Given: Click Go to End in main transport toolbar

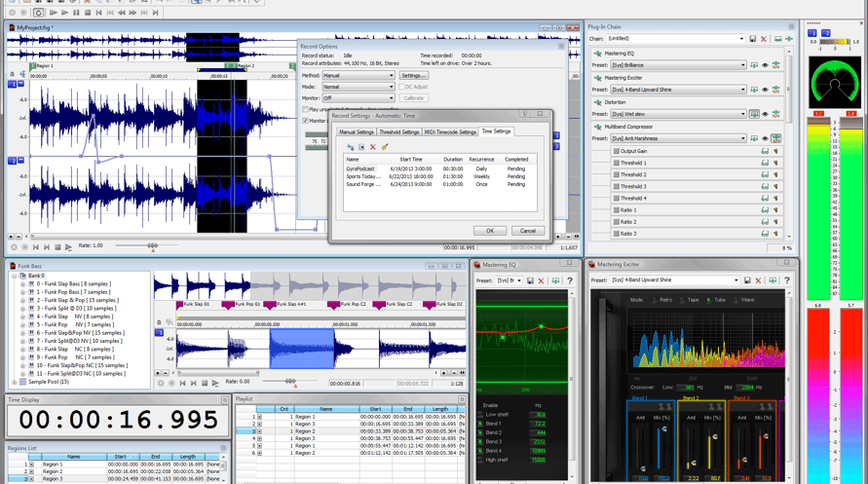Looking at the screenshot, I should point(156,12).
